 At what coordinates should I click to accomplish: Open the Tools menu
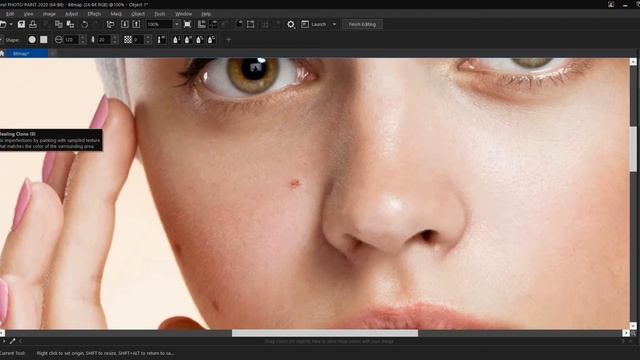click(160, 14)
